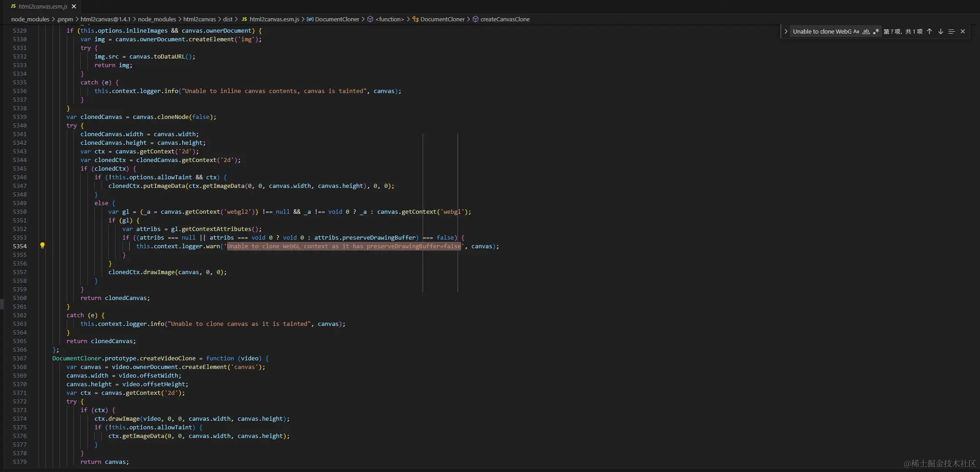Click 'ctx.drawImage(video' on line 5374
This screenshot has height=472, width=980.
point(127,418)
